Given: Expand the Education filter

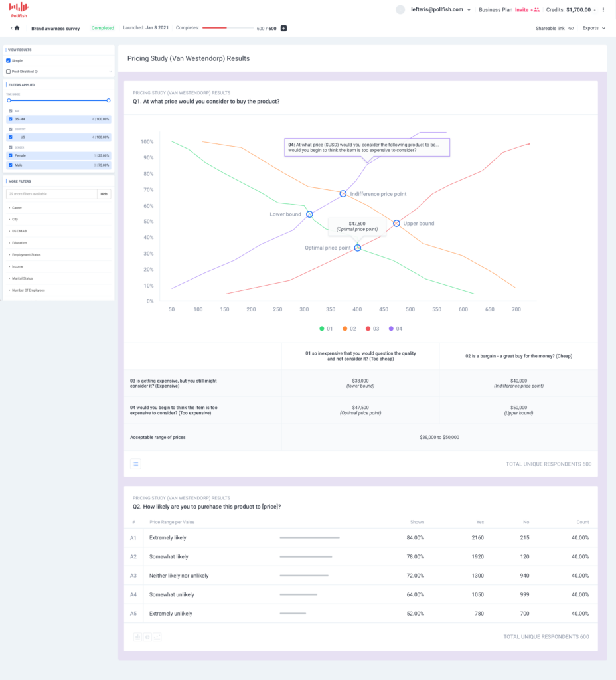Looking at the screenshot, I should tap(20, 242).
